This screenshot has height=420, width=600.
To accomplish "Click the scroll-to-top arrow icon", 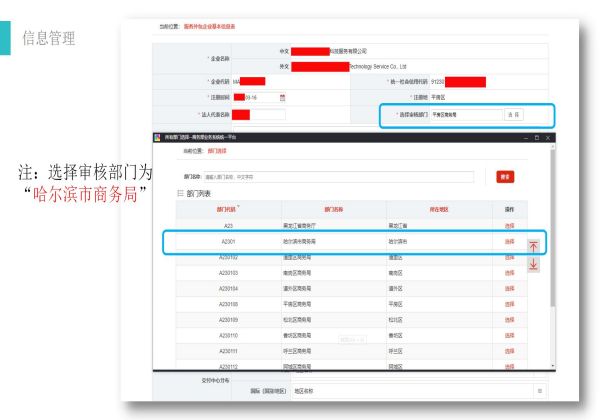I will click(532, 247).
